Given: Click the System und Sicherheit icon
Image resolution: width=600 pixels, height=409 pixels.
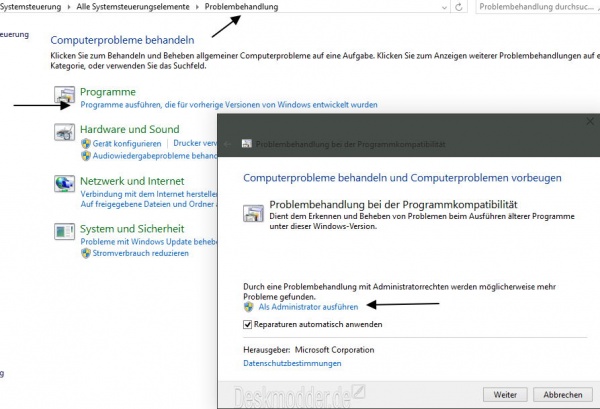Looking at the screenshot, I should [64, 234].
